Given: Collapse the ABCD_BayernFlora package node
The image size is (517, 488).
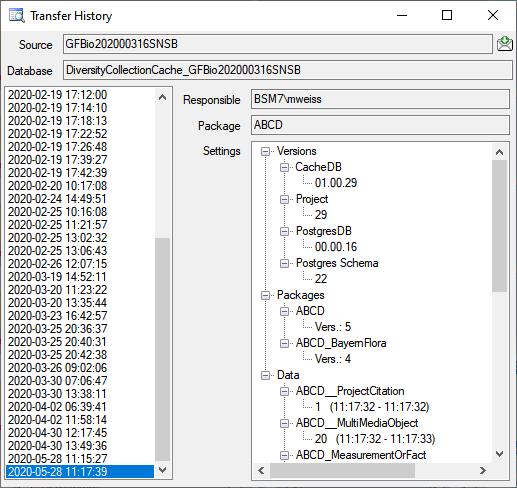Looking at the screenshot, I should (x=284, y=343).
